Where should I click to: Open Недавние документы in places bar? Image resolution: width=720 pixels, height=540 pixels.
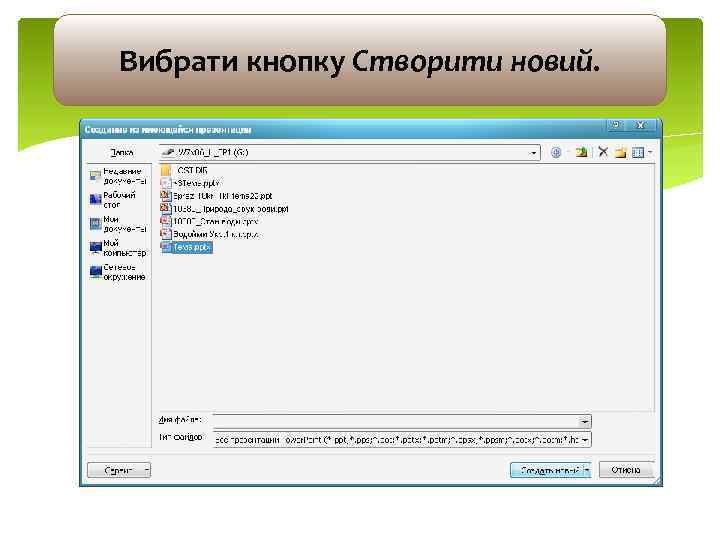[118, 176]
